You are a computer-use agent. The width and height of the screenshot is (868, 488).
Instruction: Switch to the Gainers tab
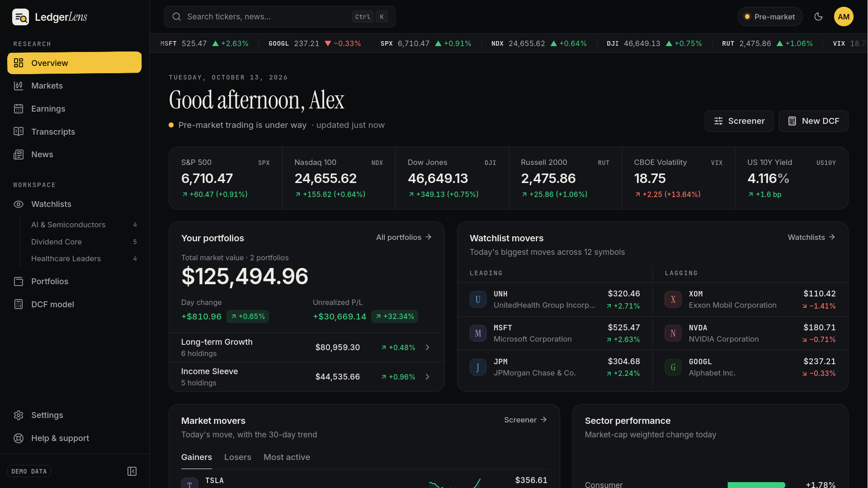(197, 457)
